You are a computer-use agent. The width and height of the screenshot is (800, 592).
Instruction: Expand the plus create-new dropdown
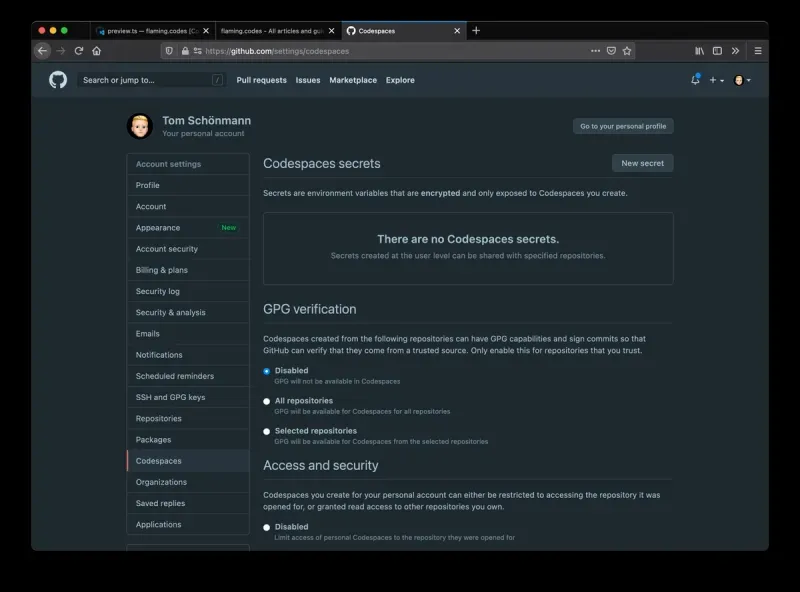[716, 80]
